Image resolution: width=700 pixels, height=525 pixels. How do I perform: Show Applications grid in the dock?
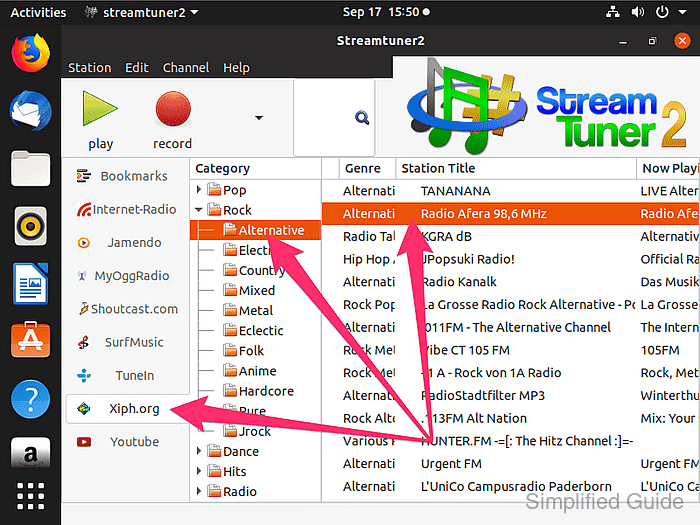pyautogui.click(x=30, y=496)
